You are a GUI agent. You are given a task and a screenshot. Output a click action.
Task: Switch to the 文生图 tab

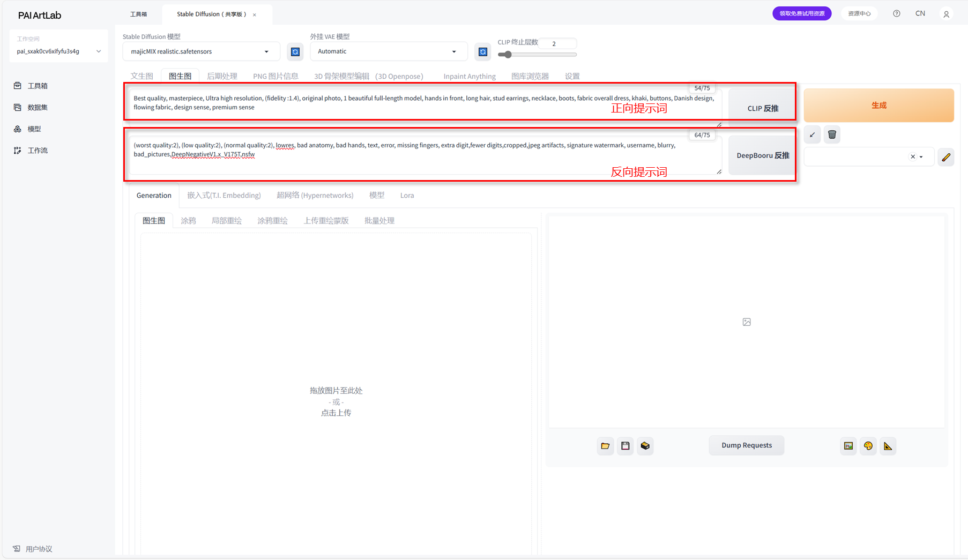142,76
